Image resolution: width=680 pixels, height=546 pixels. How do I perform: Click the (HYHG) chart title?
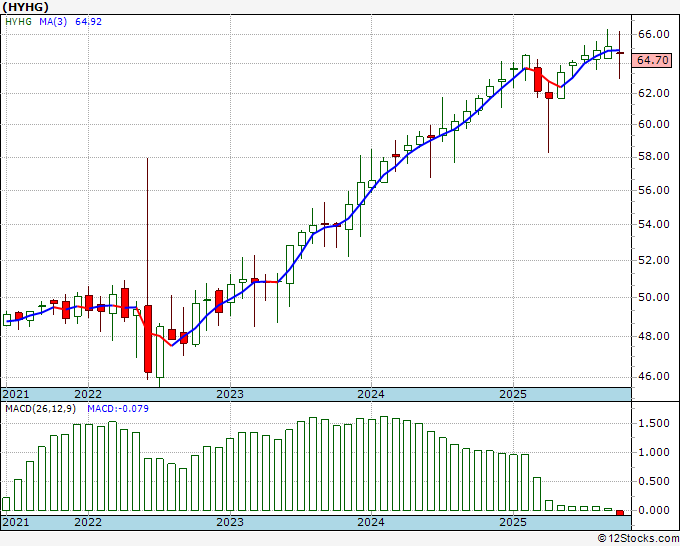point(25,7)
